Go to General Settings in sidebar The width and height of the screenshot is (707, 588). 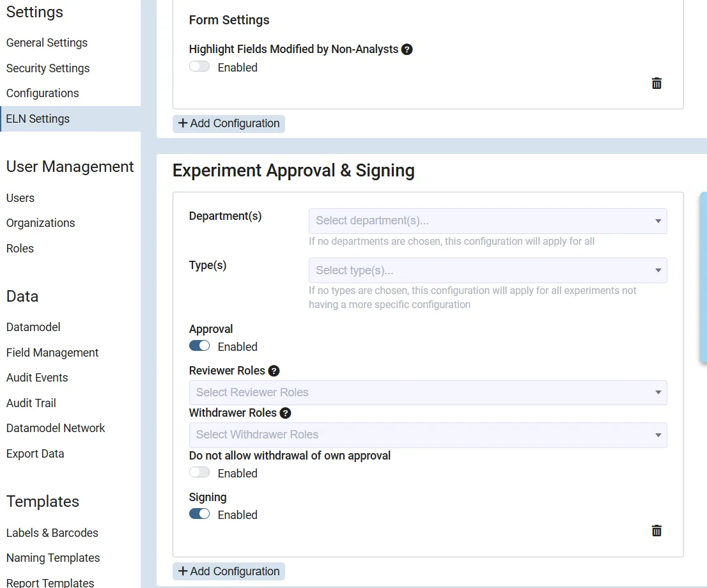pyautogui.click(x=47, y=43)
